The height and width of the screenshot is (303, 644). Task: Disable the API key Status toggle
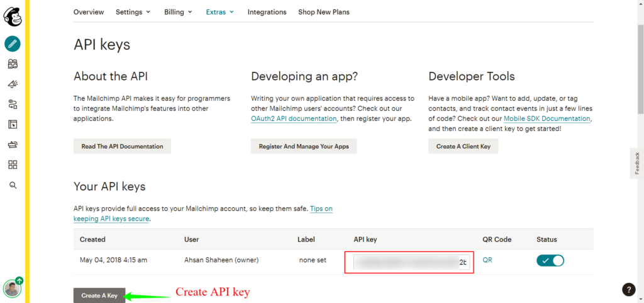[x=550, y=261]
